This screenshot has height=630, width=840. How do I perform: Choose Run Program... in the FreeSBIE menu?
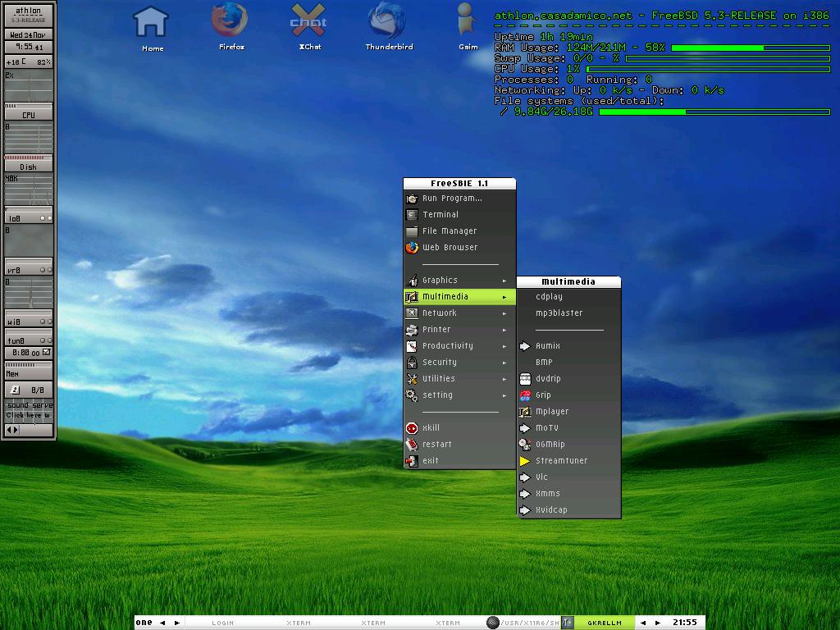[x=459, y=199]
